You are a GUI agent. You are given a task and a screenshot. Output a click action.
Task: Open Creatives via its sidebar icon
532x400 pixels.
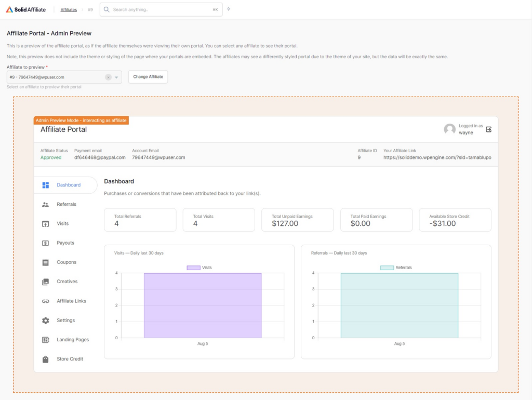[45, 282]
